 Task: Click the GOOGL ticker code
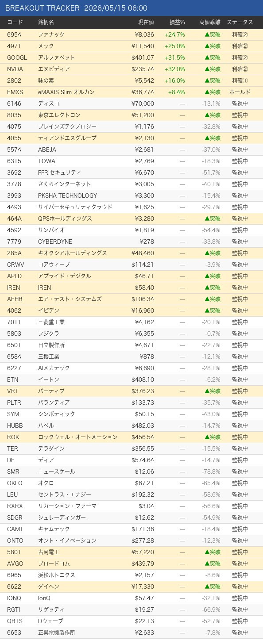tap(17, 57)
